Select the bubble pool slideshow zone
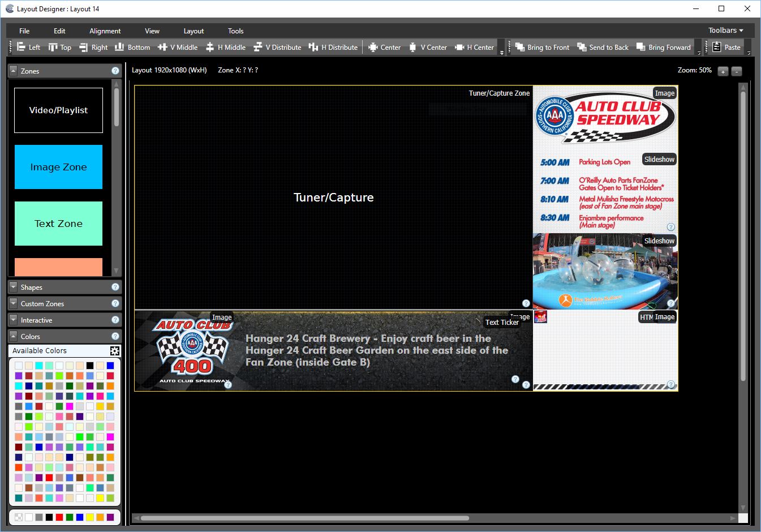 [605, 272]
